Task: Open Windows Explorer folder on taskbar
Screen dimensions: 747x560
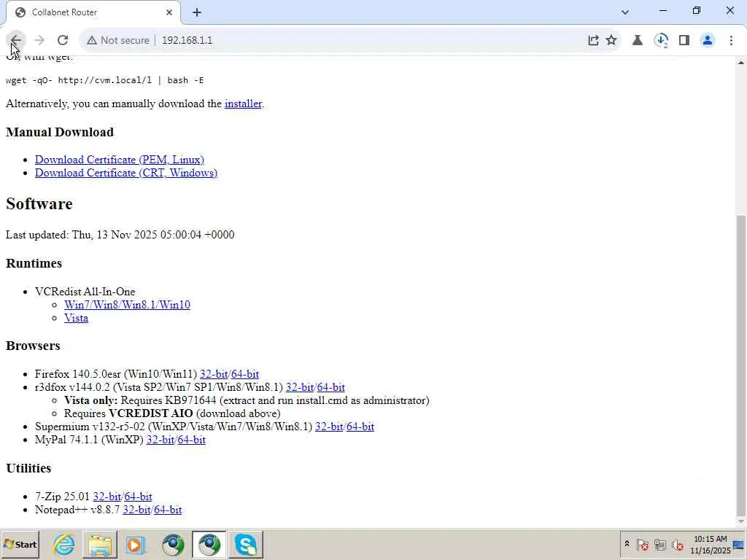Action: pyautogui.click(x=99, y=544)
